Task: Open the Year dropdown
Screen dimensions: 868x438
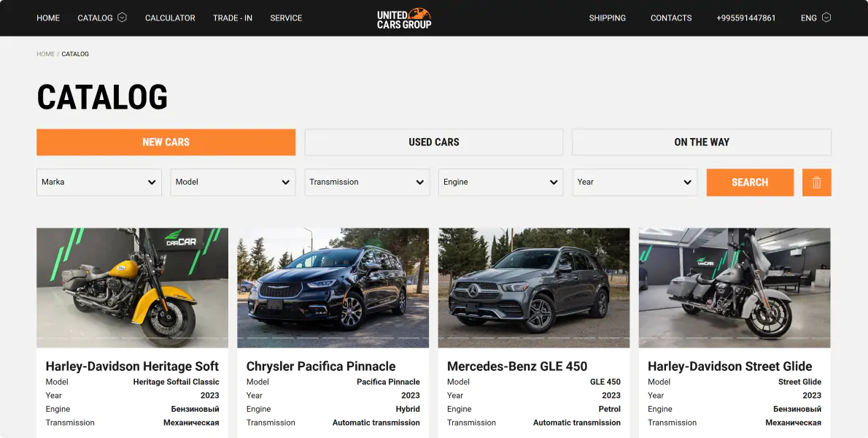Action: tap(635, 182)
